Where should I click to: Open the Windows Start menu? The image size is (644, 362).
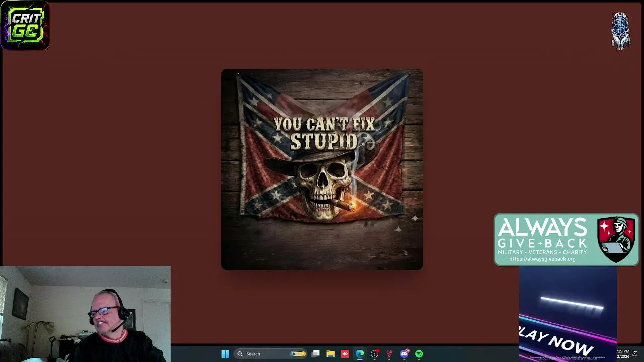click(x=225, y=354)
